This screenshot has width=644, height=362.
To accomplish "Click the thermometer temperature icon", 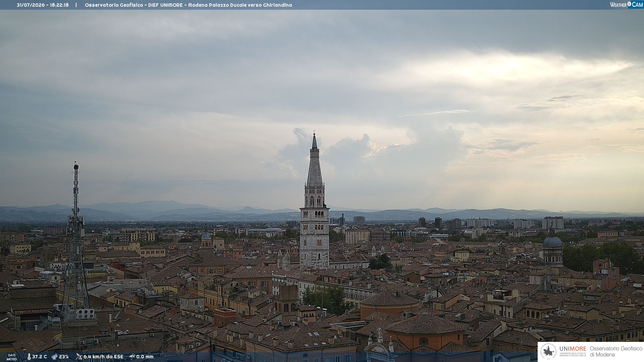I will 29,357.
